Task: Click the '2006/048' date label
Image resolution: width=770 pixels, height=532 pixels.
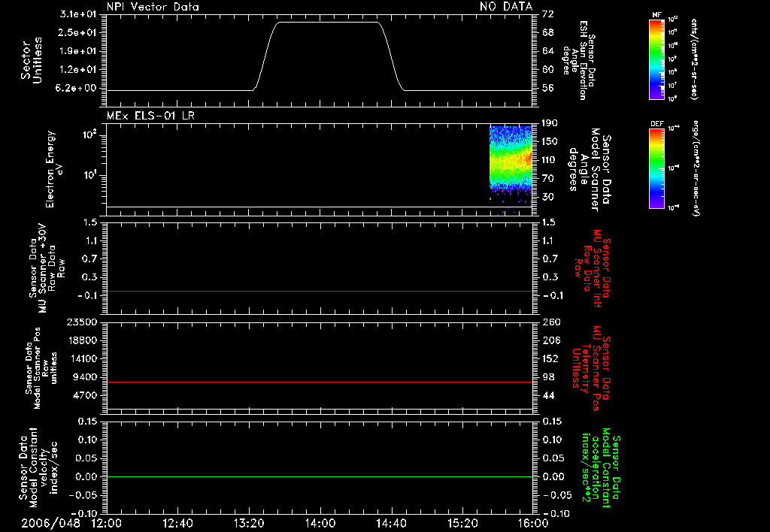Action: (50, 523)
